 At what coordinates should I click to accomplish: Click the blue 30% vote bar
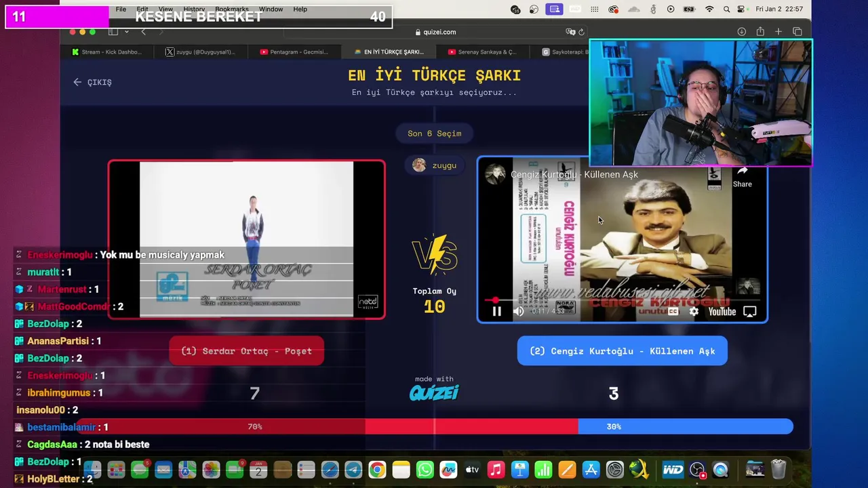pos(685,426)
